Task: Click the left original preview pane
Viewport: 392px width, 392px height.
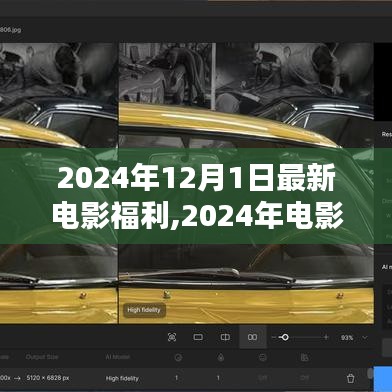Action: pos(59,183)
